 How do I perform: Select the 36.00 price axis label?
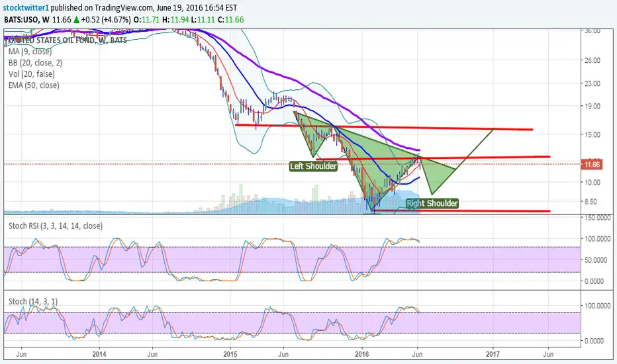click(593, 30)
